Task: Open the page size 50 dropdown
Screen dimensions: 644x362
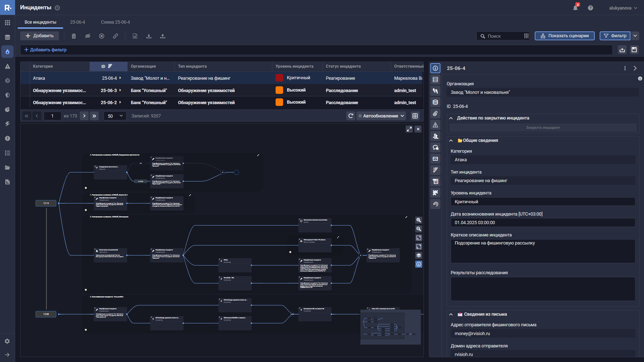Action: (x=115, y=116)
